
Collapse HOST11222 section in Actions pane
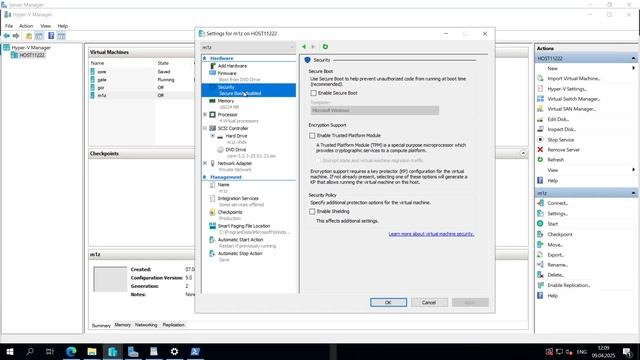click(x=633, y=58)
